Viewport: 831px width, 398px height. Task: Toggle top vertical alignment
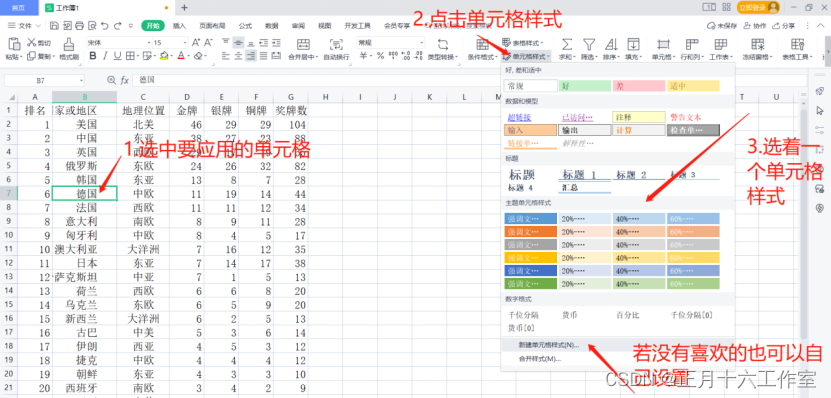coord(226,42)
